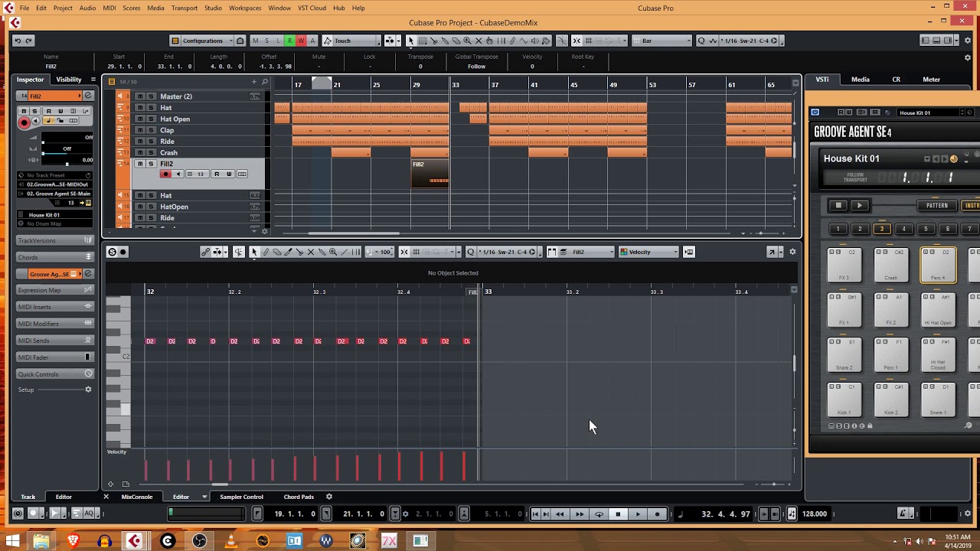Open Key Editor toolbar setup gear
Image resolution: width=980 pixels, height=551 pixels.
click(x=792, y=252)
